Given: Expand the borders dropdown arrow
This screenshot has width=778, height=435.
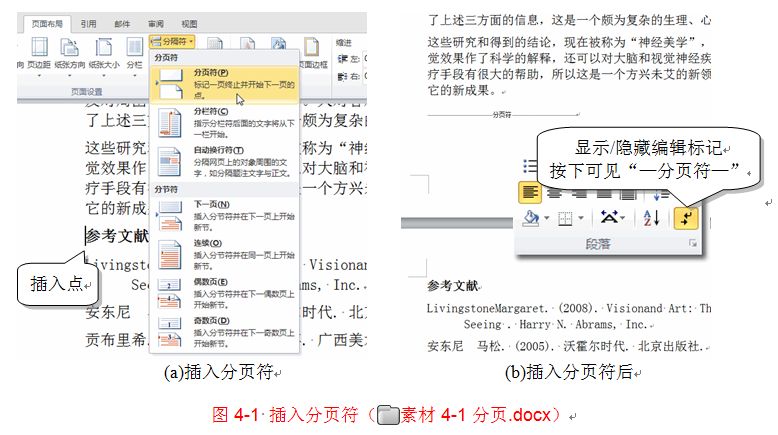Looking at the screenshot, I should coord(581,218).
